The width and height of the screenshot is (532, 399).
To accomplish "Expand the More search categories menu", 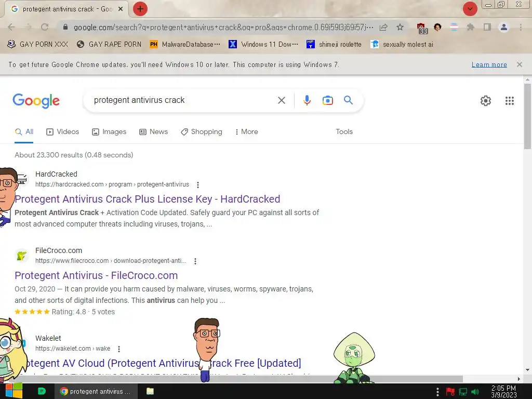I will [x=247, y=132].
